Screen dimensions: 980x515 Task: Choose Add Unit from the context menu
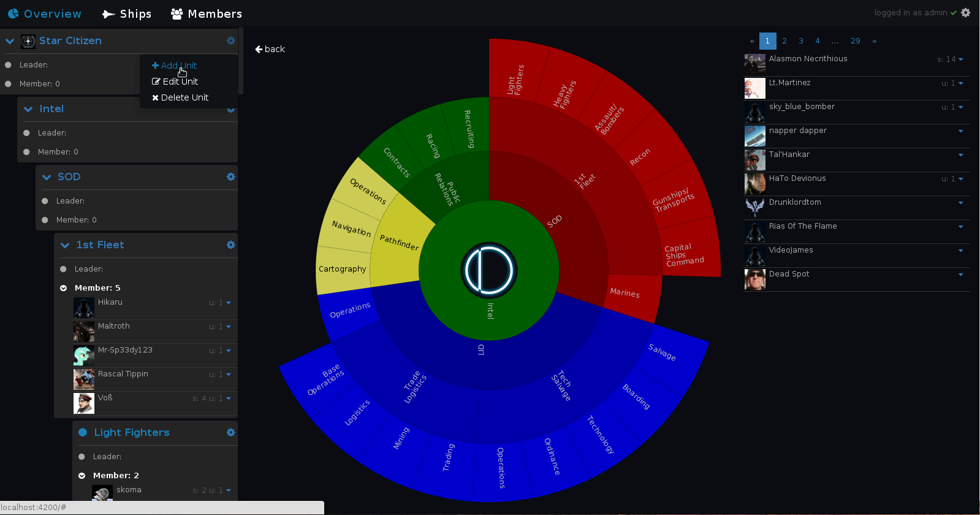(x=174, y=66)
